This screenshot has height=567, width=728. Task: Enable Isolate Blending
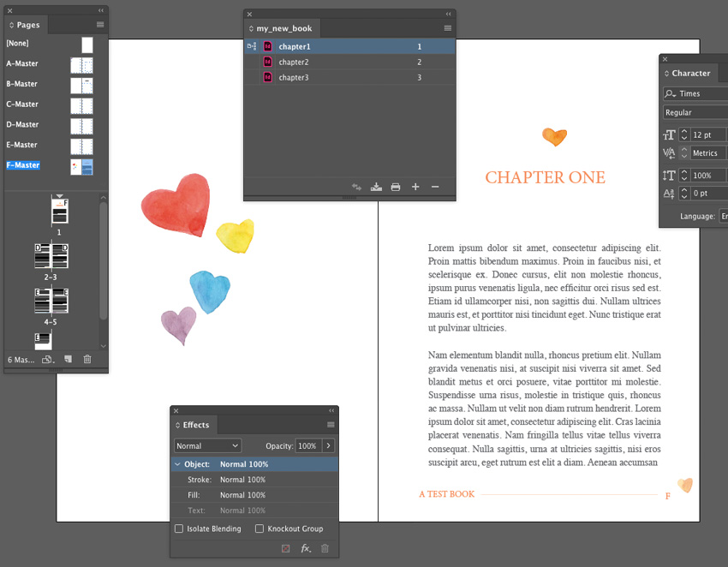[178, 528]
